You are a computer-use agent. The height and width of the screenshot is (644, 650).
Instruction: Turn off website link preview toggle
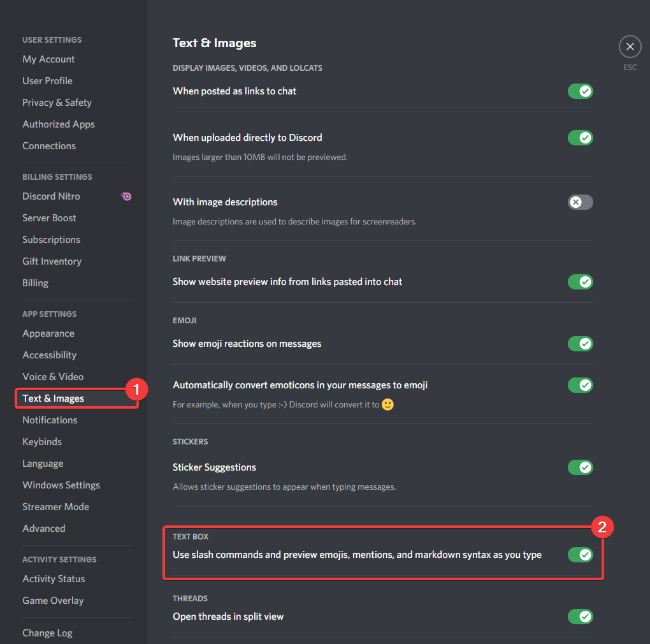[580, 282]
